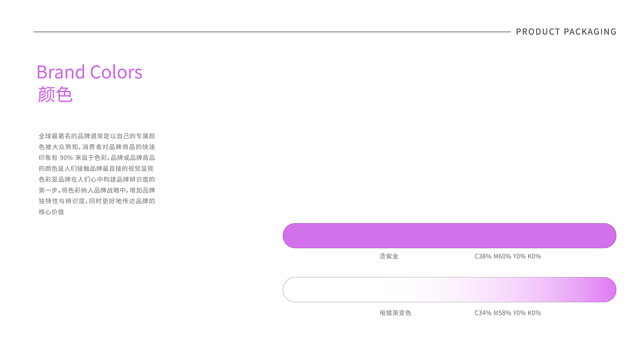The width and height of the screenshot is (644, 362).
Task: Click the 90% figure in the paragraph
Action: (66, 158)
